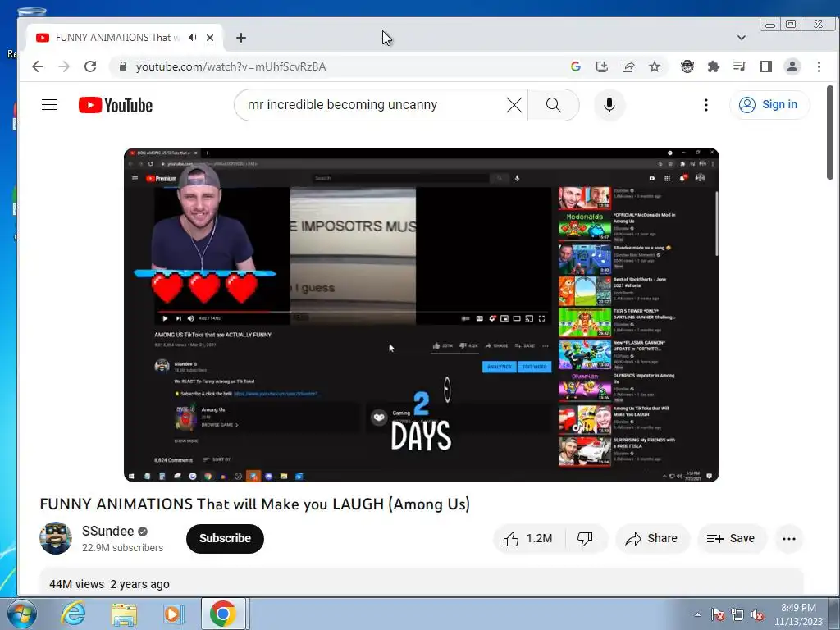Share the video
The height and width of the screenshot is (630, 840).
pyautogui.click(x=652, y=538)
